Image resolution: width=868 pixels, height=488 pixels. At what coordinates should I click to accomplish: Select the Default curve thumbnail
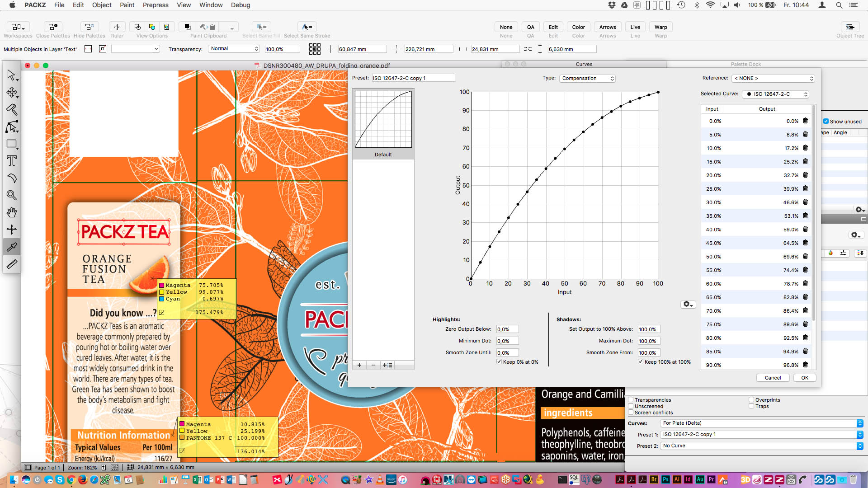[383, 120]
